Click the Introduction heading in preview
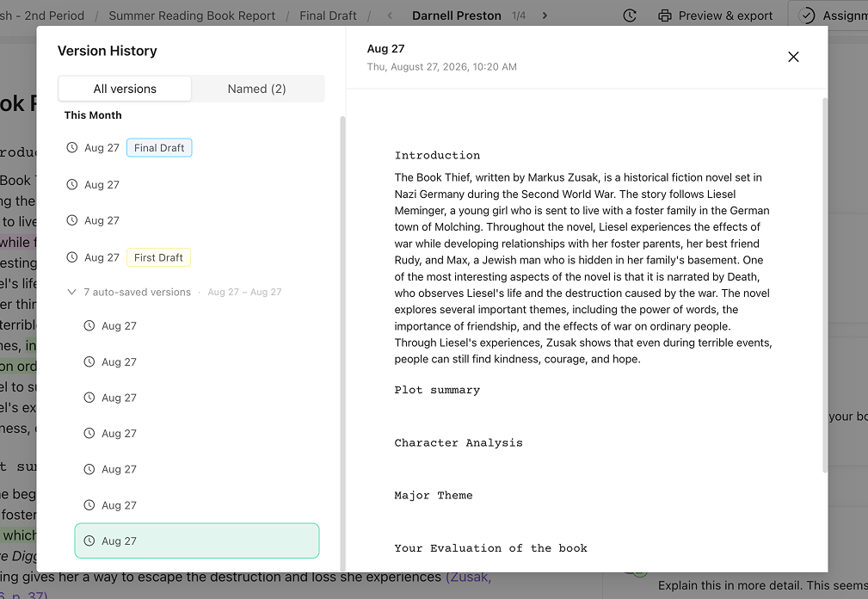 (437, 155)
